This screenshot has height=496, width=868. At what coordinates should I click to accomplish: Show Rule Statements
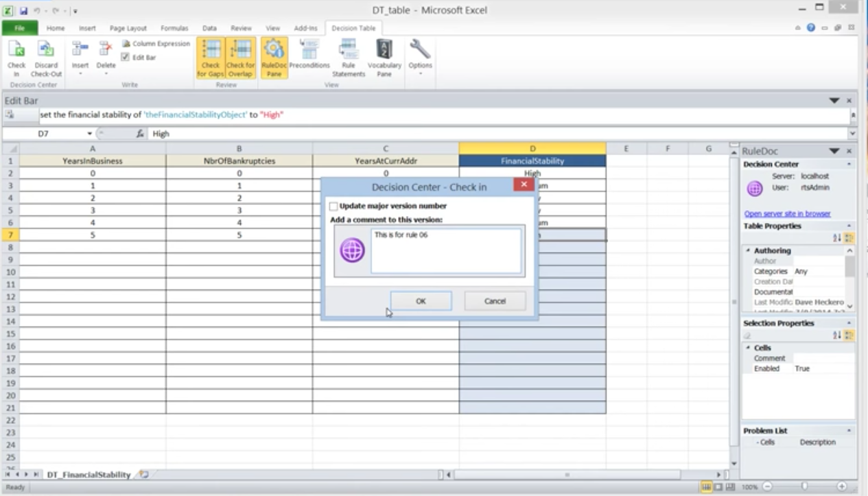(x=349, y=58)
